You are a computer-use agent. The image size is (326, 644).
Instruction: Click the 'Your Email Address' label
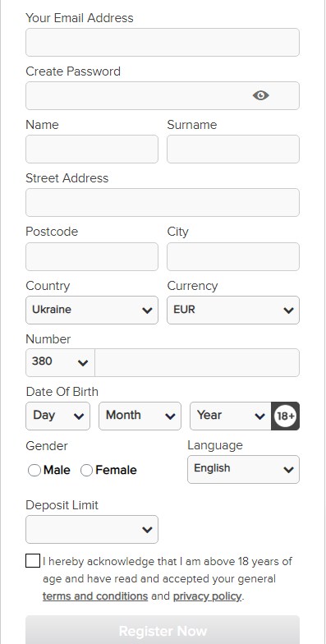coord(80,18)
